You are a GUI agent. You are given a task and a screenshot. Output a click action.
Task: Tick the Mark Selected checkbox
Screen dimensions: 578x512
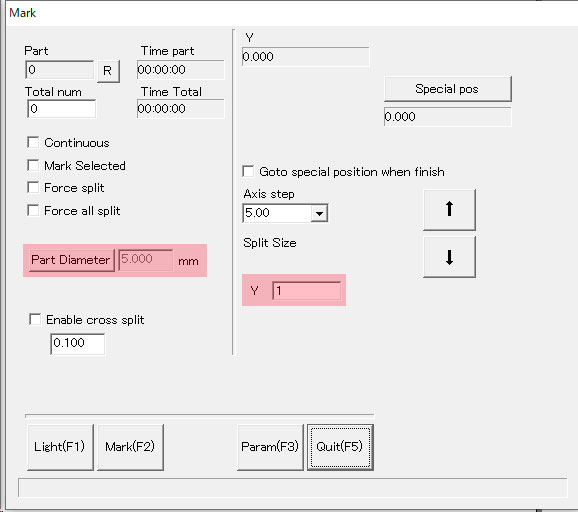[x=33, y=165]
